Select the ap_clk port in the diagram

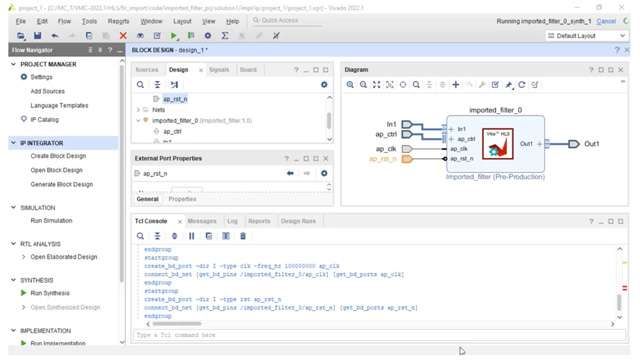coord(407,149)
